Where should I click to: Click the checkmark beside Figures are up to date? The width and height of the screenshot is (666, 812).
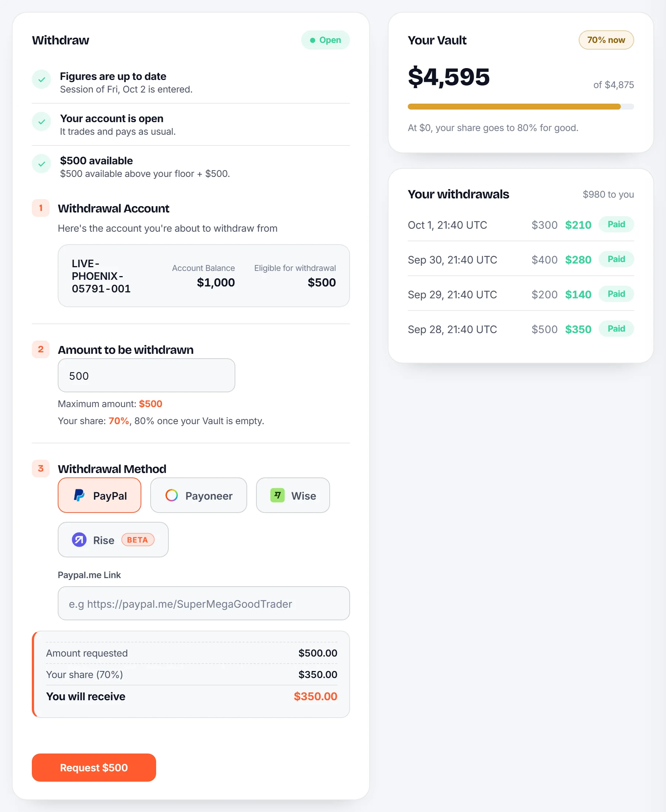(x=41, y=80)
